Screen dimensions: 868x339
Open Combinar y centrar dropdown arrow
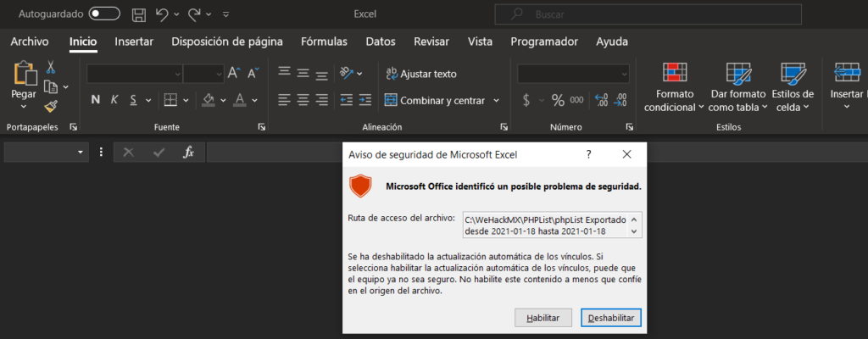(496, 101)
